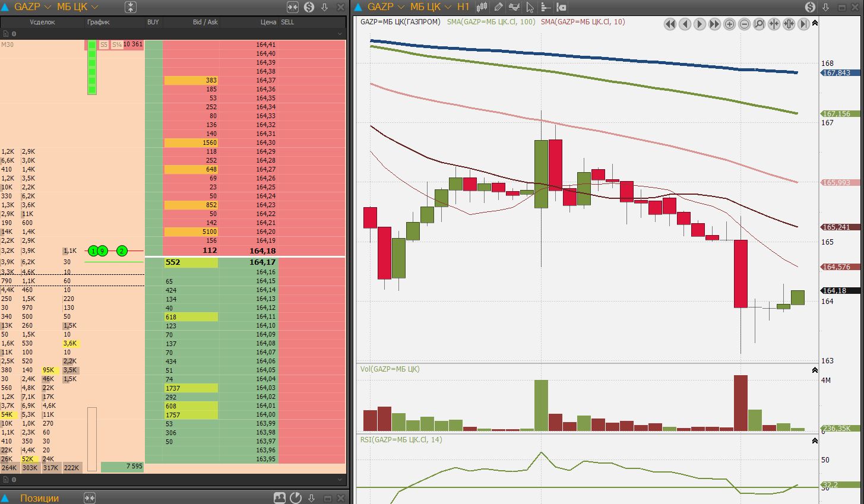864x504 pixels.
Task: Click the horizontal compress bars button on chart
Action: pos(774,24)
